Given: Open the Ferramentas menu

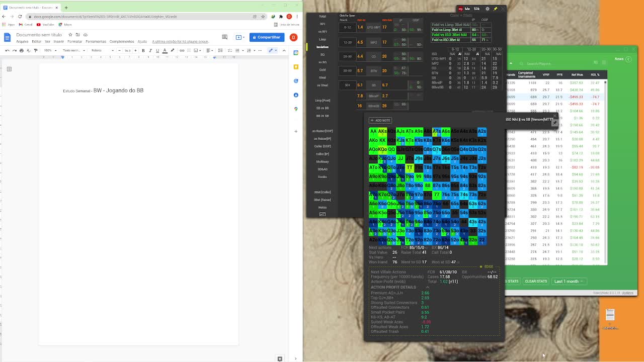Looking at the screenshot, I should point(96,42).
